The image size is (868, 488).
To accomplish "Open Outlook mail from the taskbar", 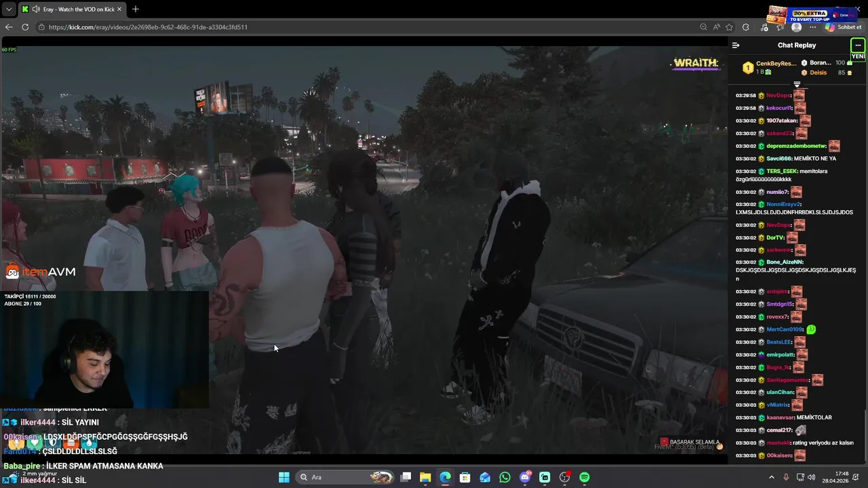I will [485, 477].
